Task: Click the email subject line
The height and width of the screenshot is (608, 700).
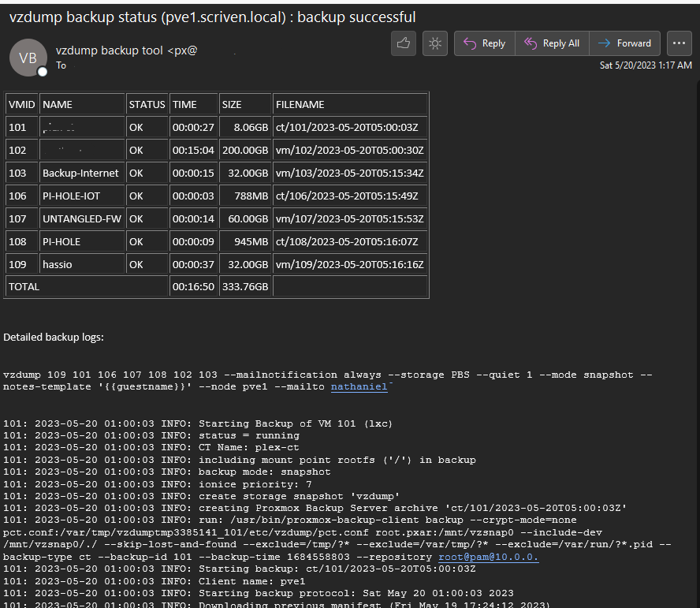Action: click(x=213, y=17)
